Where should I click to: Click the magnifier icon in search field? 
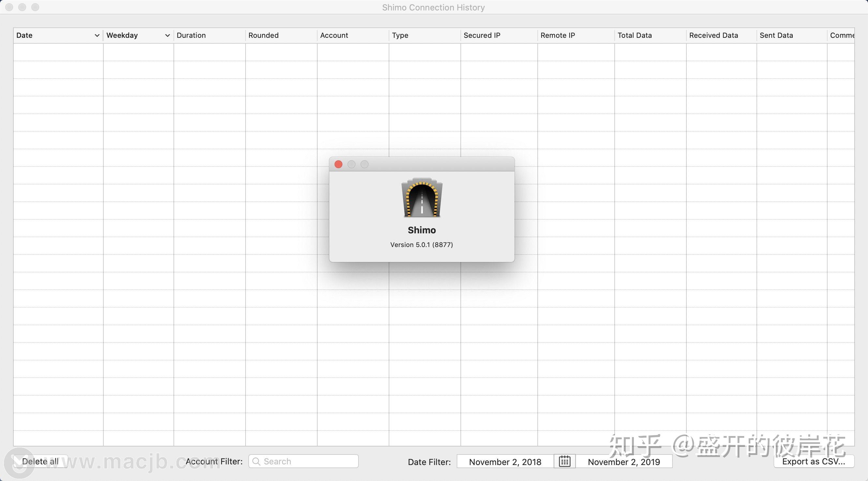(x=256, y=461)
